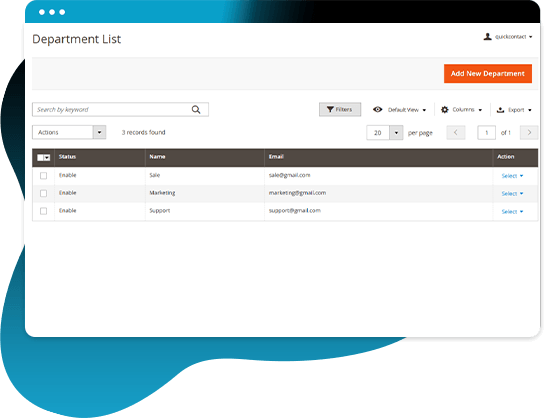Check the Marketing department checkbox
Viewport: 546px width, 418px height.
pos(44,193)
